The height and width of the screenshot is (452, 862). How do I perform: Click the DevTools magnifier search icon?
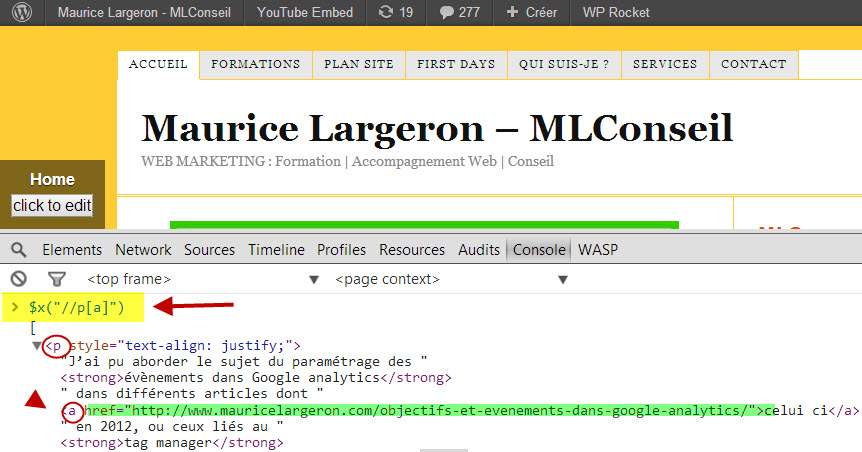coord(19,250)
